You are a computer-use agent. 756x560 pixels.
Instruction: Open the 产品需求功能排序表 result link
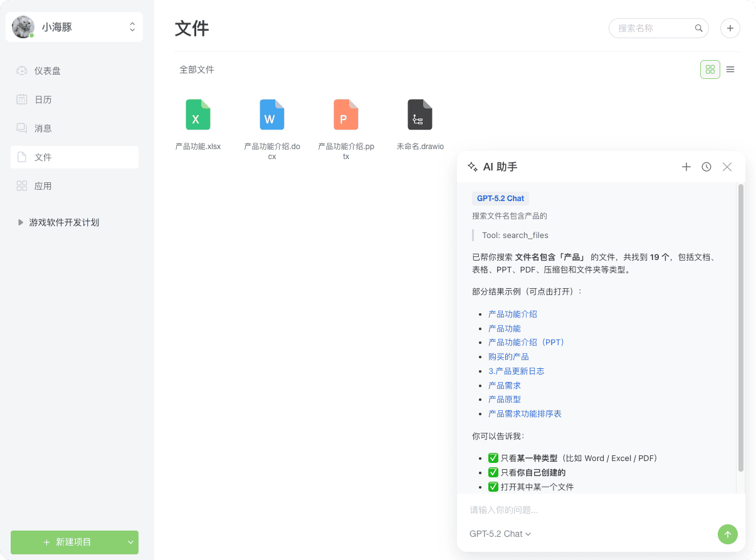[525, 413]
